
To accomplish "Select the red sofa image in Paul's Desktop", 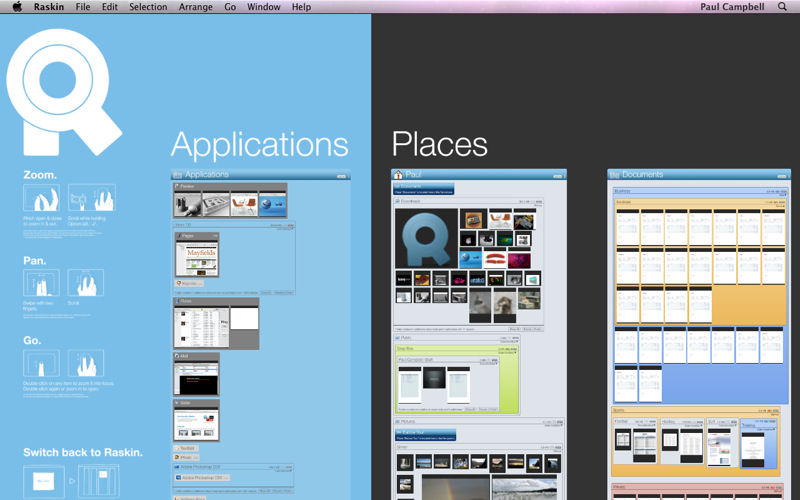I will (495, 259).
